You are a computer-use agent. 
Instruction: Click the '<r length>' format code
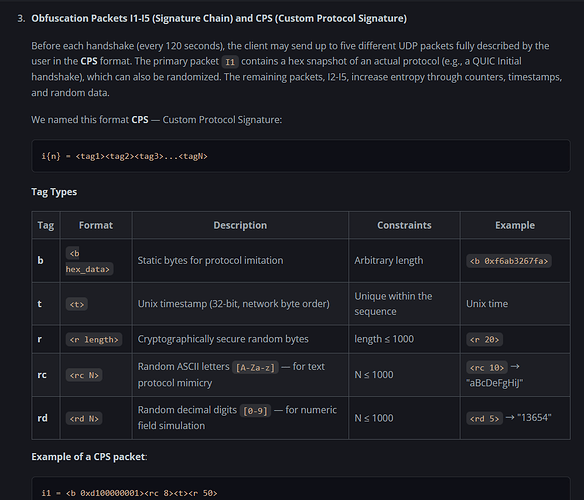pyautogui.click(x=94, y=340)
